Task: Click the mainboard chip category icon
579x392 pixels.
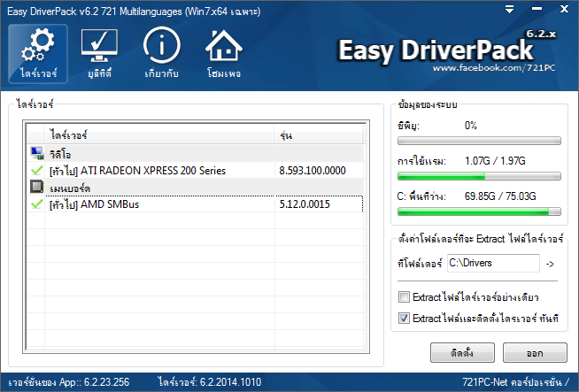Action: [37, 187]
